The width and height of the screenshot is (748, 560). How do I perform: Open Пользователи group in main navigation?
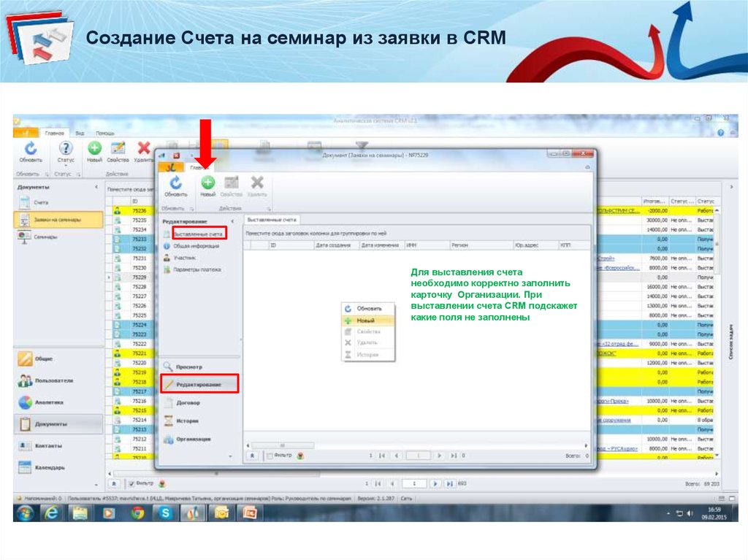coord(54,380)
